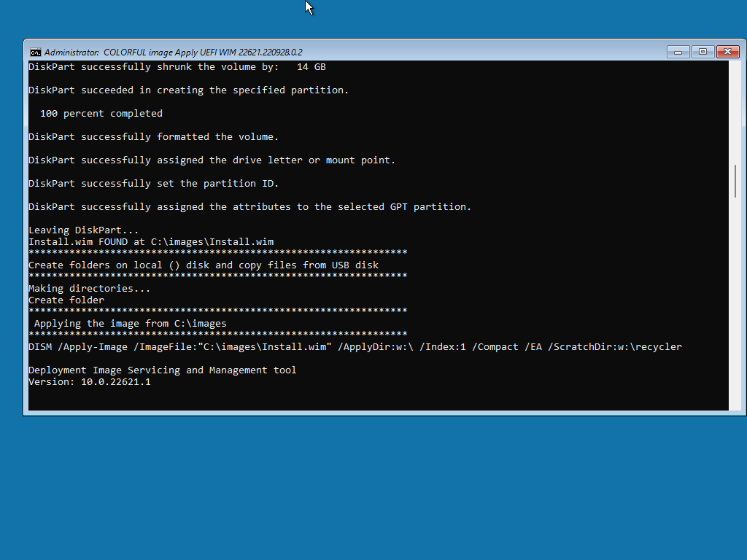Viewport: 747px width, 560px height.
Task: Click 'Deployment Image Servicing and Management tool' line
Action: [x=163, y=370]
